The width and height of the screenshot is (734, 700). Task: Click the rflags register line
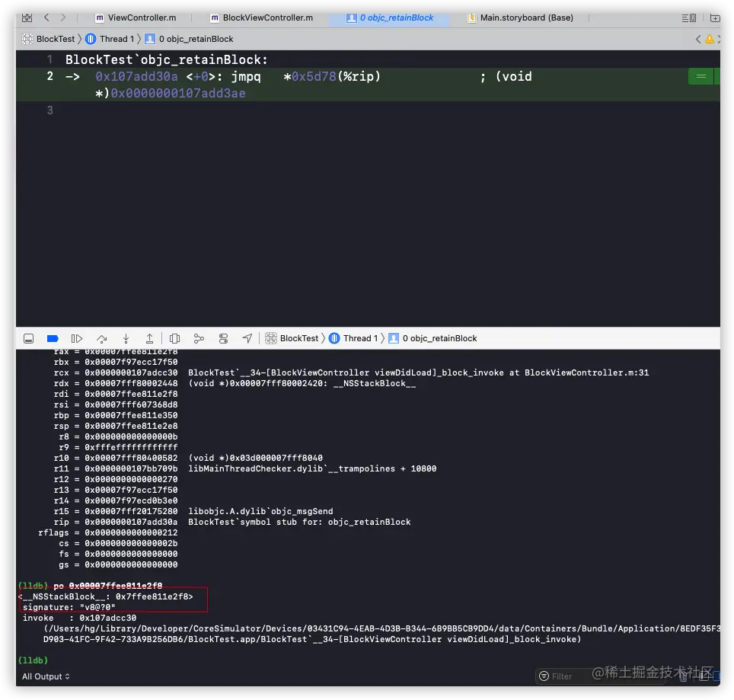click(x=108, y=533)
